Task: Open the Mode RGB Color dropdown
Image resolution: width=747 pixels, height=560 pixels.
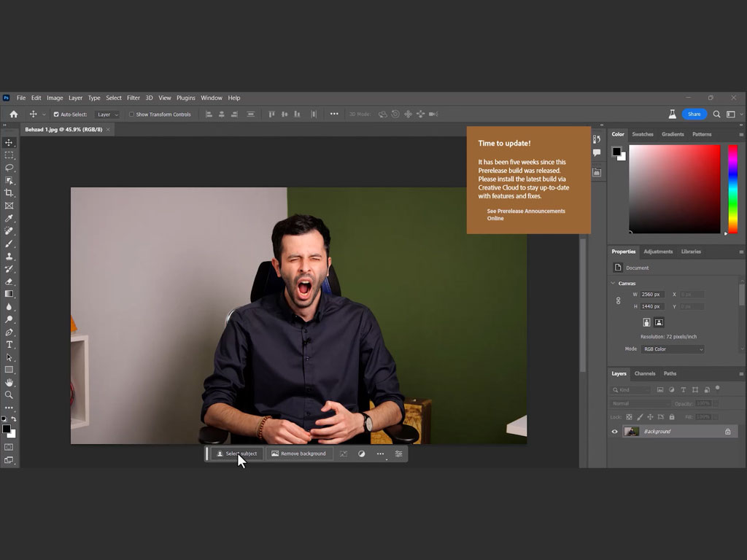Action: [x=673, y=349]
